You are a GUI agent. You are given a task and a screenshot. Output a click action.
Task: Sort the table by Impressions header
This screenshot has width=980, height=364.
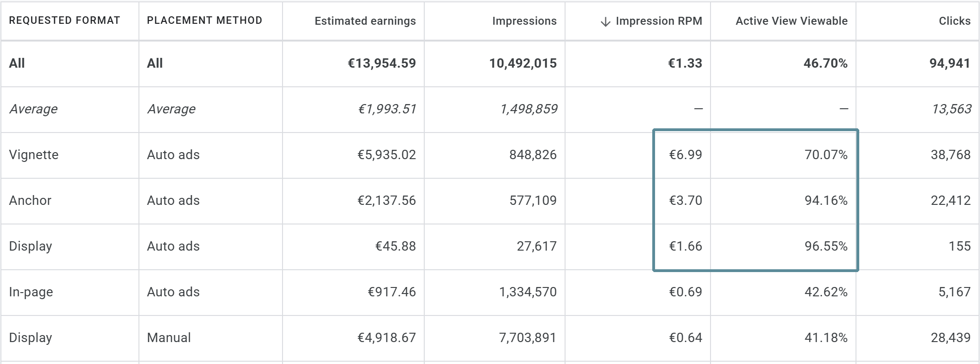pos(524,21)
